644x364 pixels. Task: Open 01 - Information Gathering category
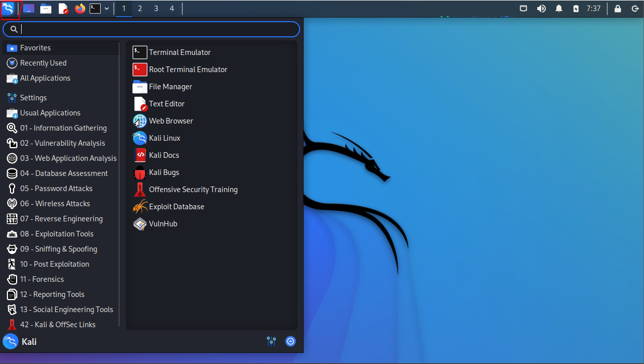(x=61, y=128)
